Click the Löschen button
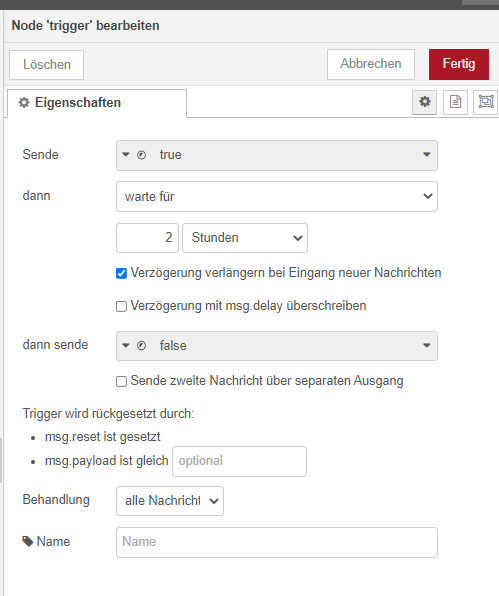 [46, 65]
